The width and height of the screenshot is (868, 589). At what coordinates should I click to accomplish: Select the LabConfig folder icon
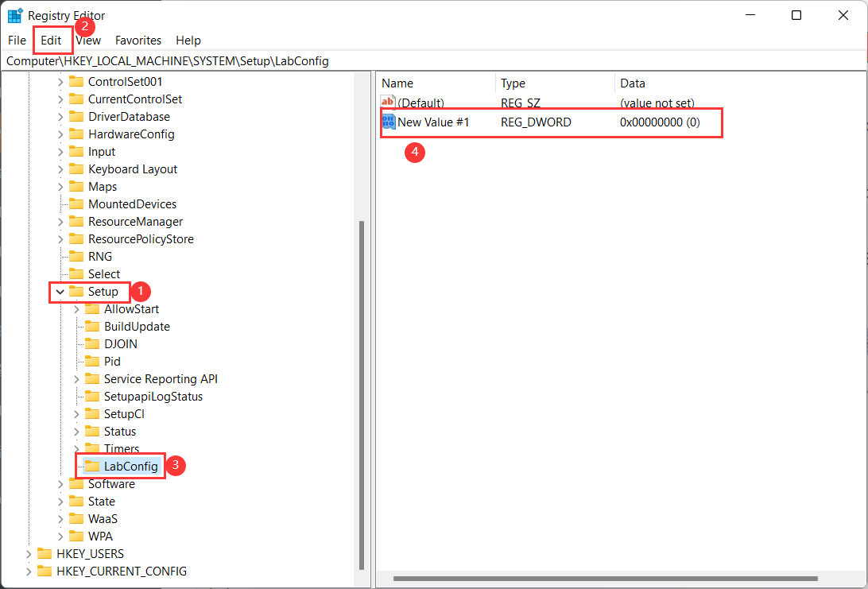click(92, 466)
